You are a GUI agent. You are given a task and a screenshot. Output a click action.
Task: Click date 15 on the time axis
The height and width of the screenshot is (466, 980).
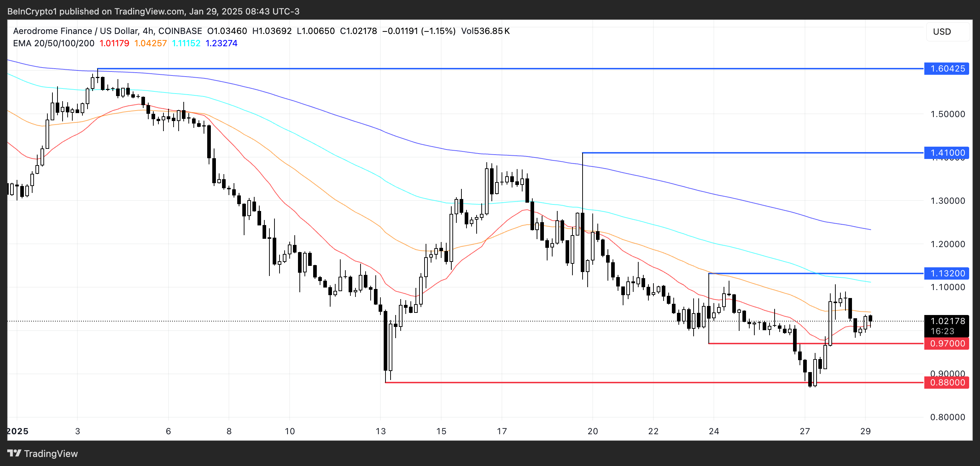(x=441, y=431)
